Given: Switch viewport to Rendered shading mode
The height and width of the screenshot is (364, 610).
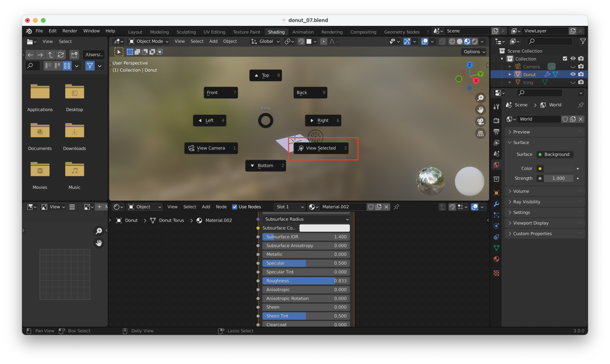Looking at the screenshot, I should click(x=474, y=41).
